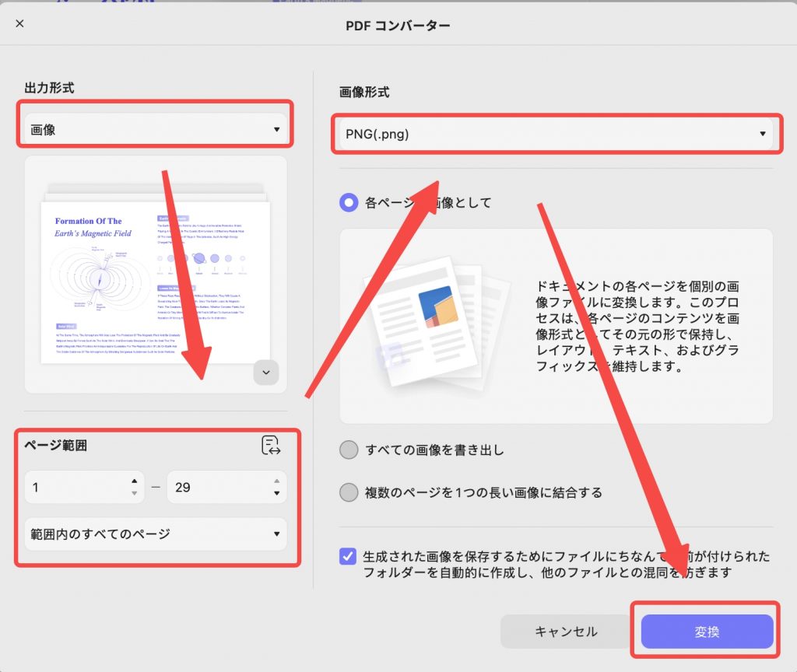
Task: Click the start page field showing 1
Action: tap(84, 487)
